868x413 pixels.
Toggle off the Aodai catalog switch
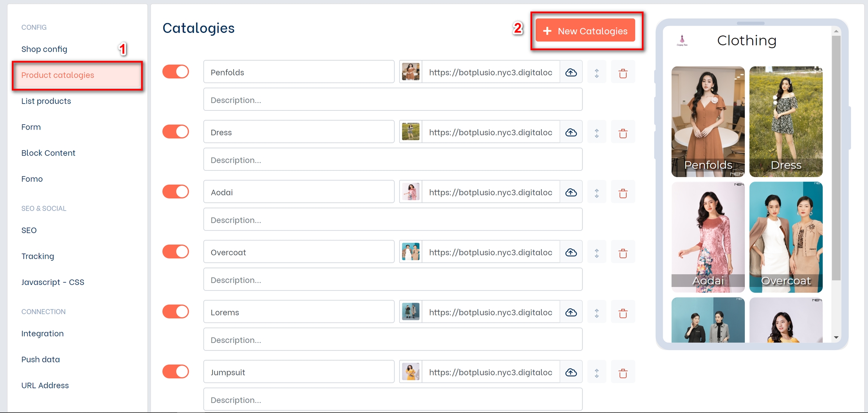click(x=176, y=192)
